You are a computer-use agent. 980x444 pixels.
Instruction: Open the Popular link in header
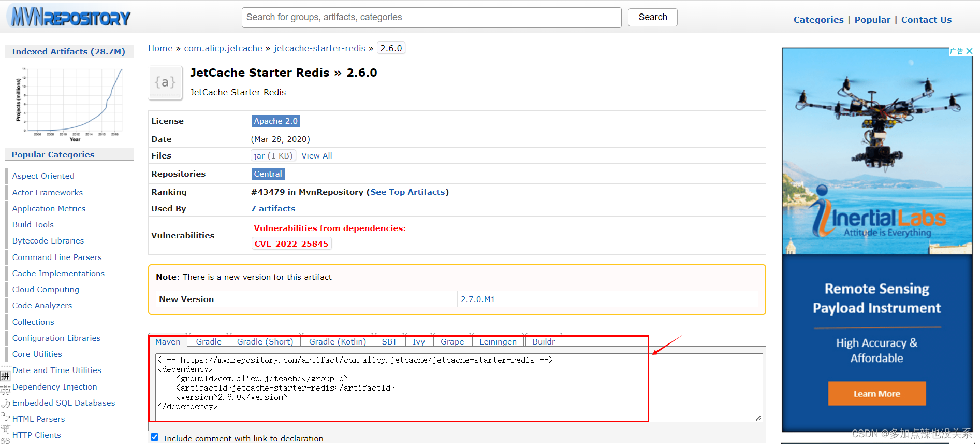click(x=872, y=20)
